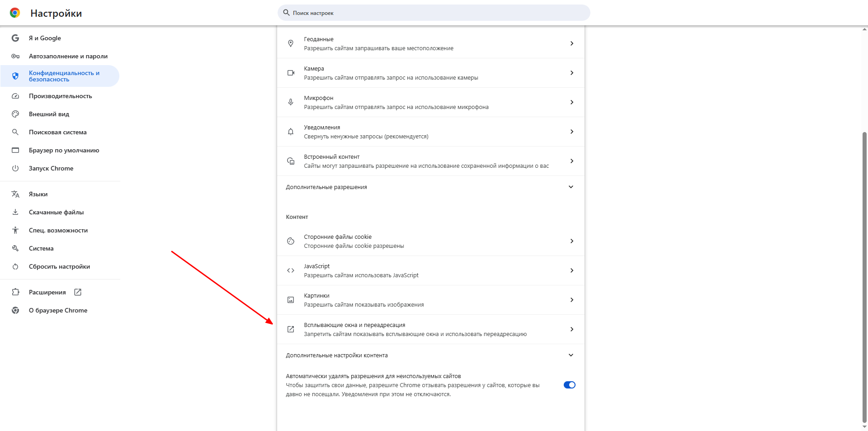Screen dimensions: 868x431
Task: Click the Notifications bell icon
Action: tap(291, 132)
